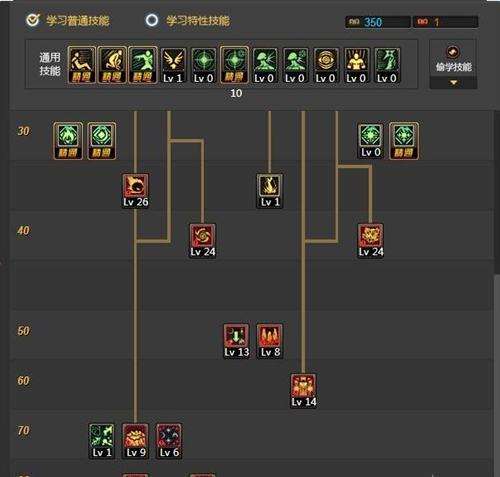The image size is (500, 477).
Task: Select the Lv 26 fire skill icon
Action: point(135,191)
